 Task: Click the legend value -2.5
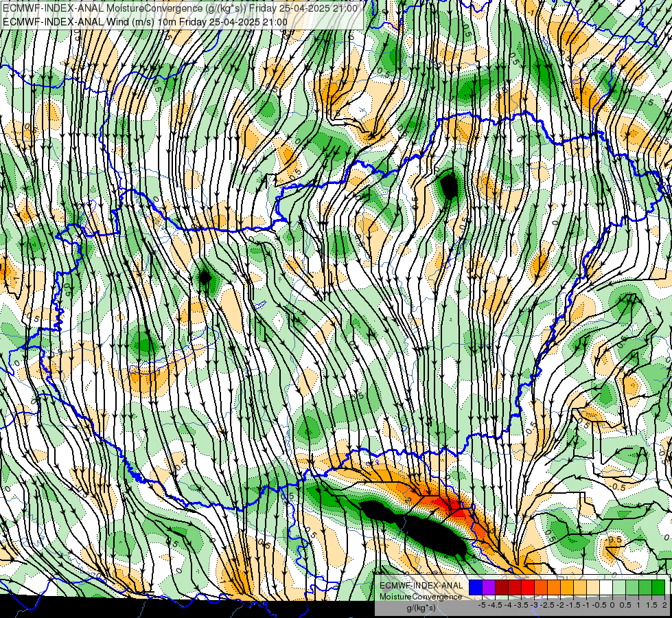click(x=547, y=605)
